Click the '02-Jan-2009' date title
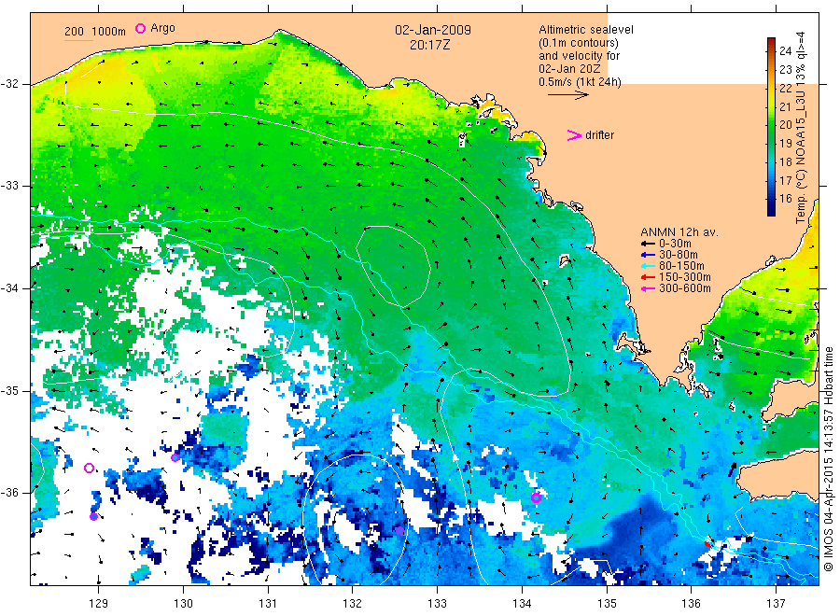 (x=433, y=30)
